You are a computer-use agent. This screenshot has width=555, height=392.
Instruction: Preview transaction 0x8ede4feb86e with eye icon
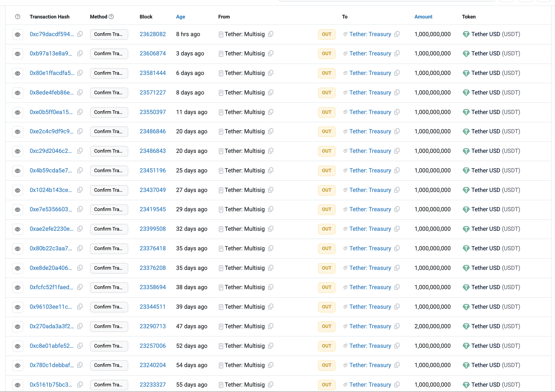(18, 93)
